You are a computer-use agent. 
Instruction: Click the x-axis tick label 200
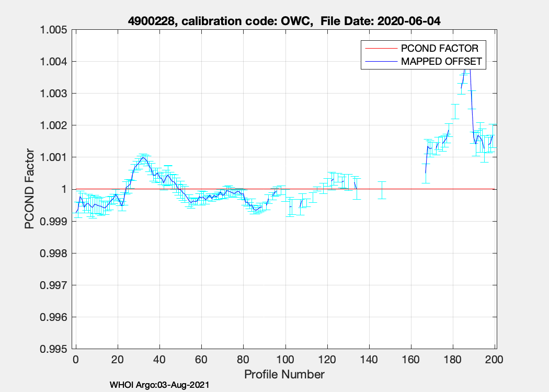[495, 360]
